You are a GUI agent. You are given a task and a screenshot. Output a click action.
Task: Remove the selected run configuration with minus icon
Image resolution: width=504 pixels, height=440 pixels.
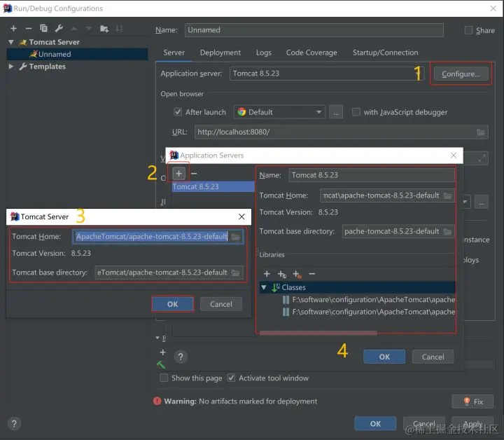point(28,28)
